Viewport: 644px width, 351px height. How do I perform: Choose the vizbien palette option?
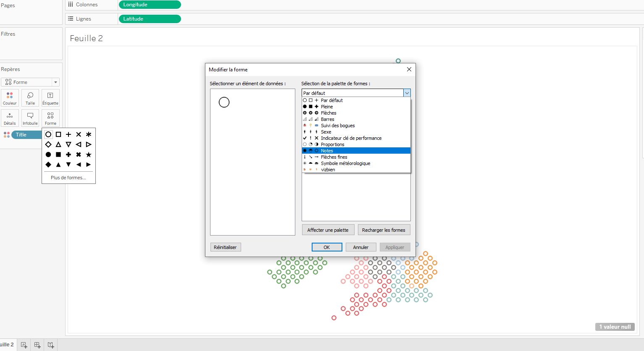click(356, 170)
